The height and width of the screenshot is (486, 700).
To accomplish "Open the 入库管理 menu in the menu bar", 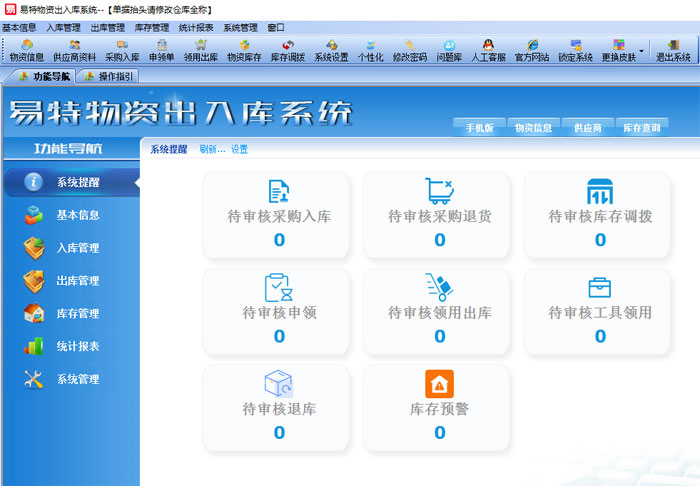I will [63, 28].
